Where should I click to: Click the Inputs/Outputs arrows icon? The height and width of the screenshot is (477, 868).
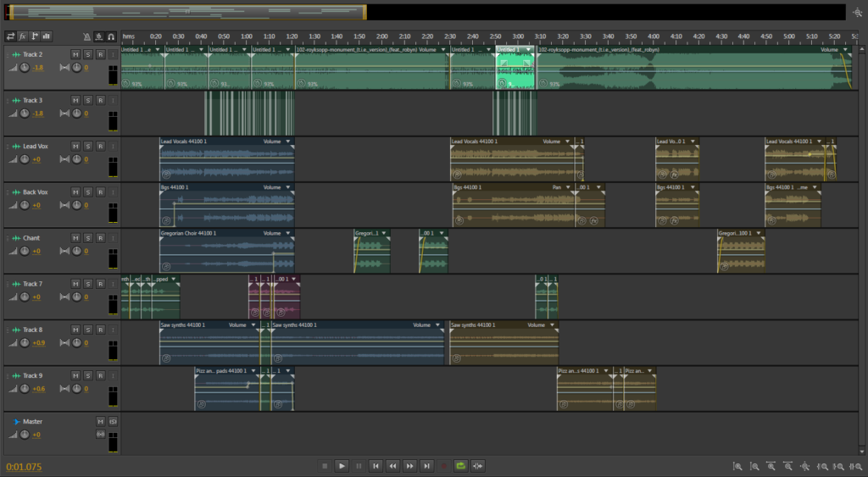coord(10,36)
